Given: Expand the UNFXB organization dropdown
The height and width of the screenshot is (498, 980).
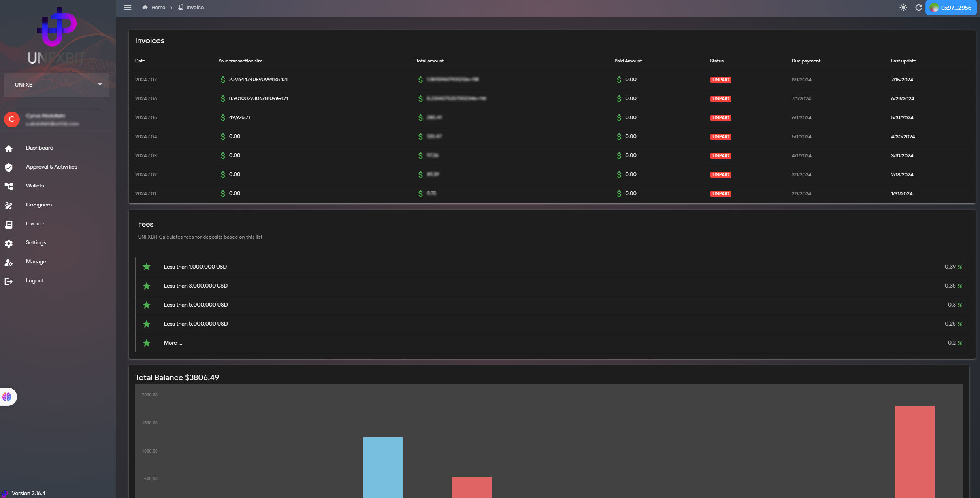Looking at the screenshot, I should point(57,85).
